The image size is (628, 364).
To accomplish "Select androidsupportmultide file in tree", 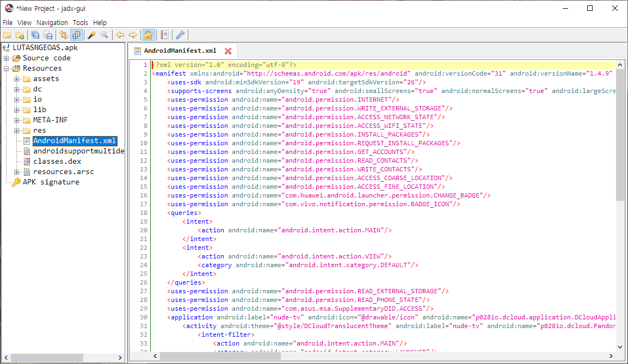I will point(78,151).
